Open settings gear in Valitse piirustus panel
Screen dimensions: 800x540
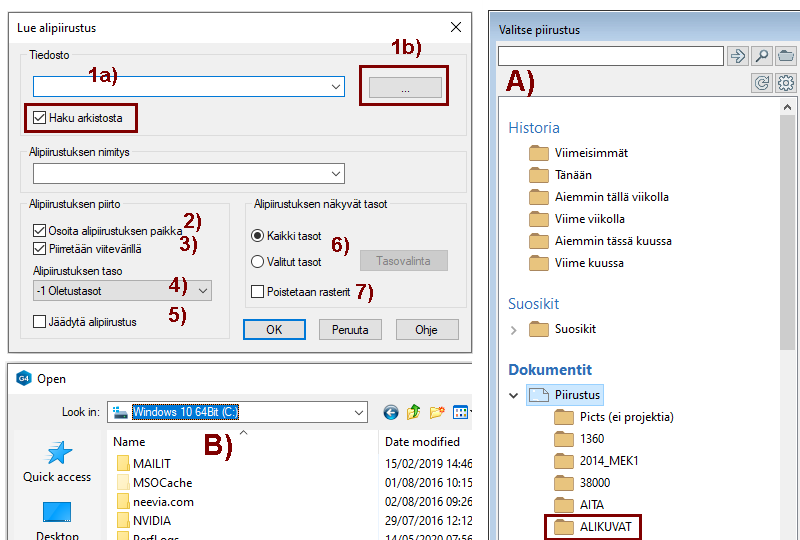tap(786, 83)
